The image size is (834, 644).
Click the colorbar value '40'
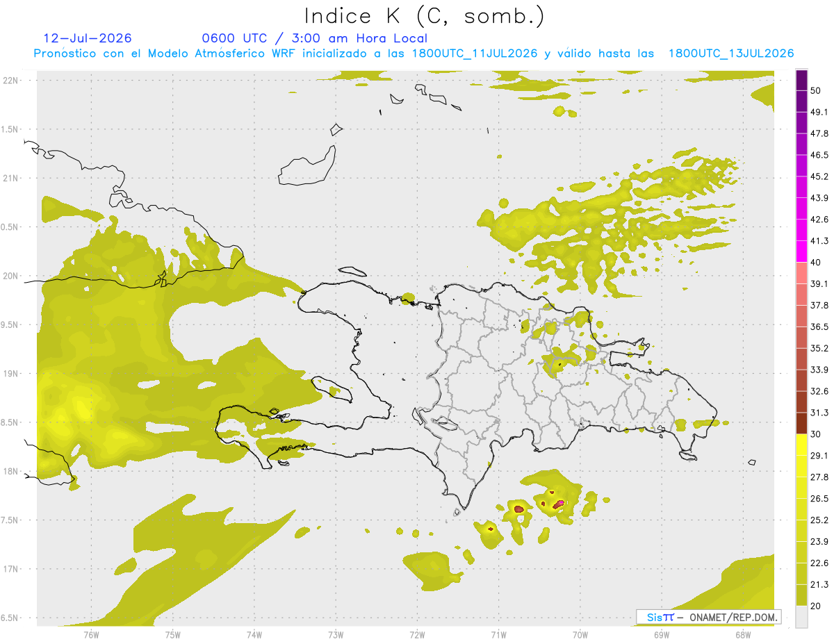point(816,263)
